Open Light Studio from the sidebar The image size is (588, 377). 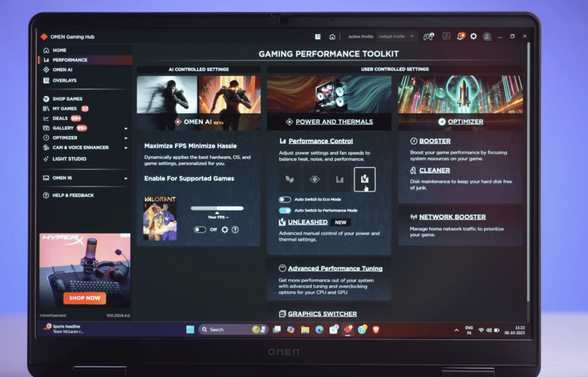69,158
